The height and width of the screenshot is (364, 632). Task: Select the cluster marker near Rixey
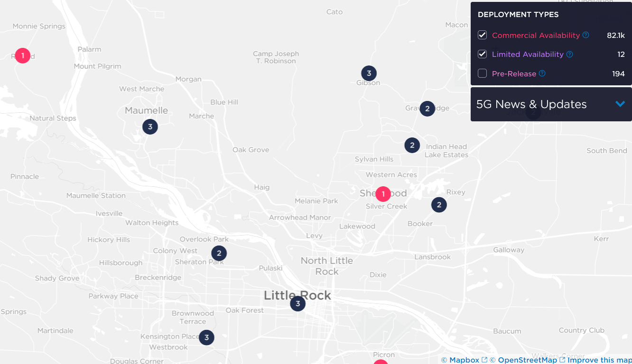click(439, 205)
